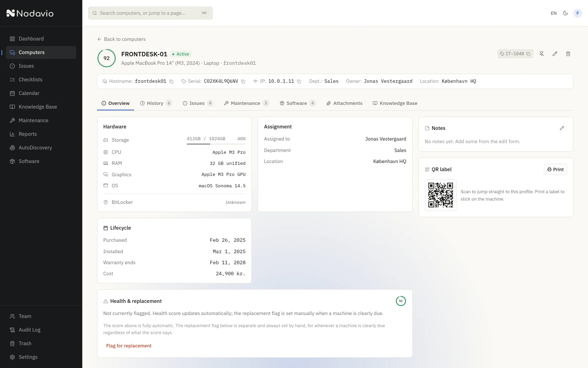Open sidebar Knowledge Base page

pos(41,107)
